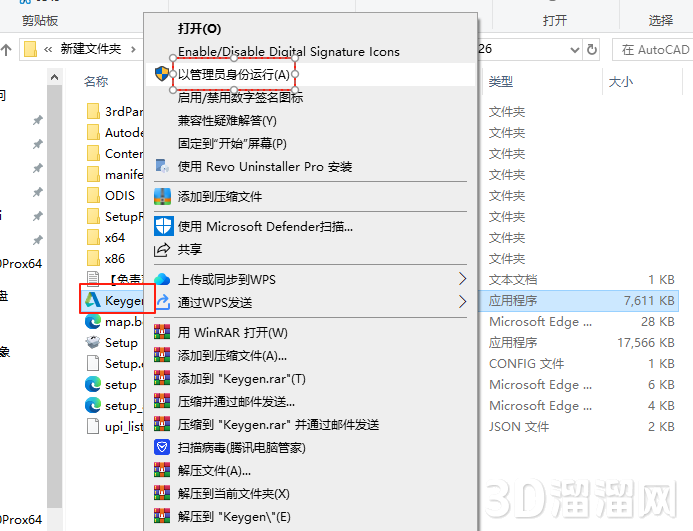Click the admin shield icon in context menu
The height and width of the screenshot is (531, 693).
point(162,74)
